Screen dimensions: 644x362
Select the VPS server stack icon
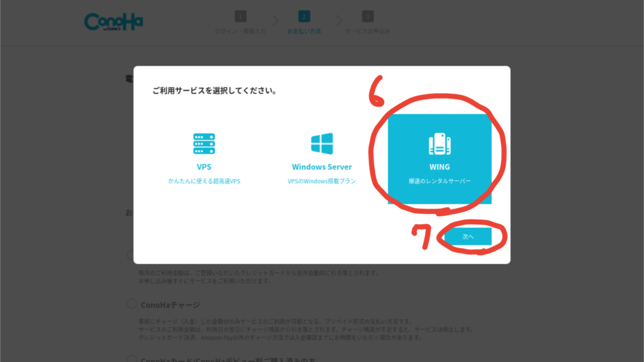[x=204, y=144]
